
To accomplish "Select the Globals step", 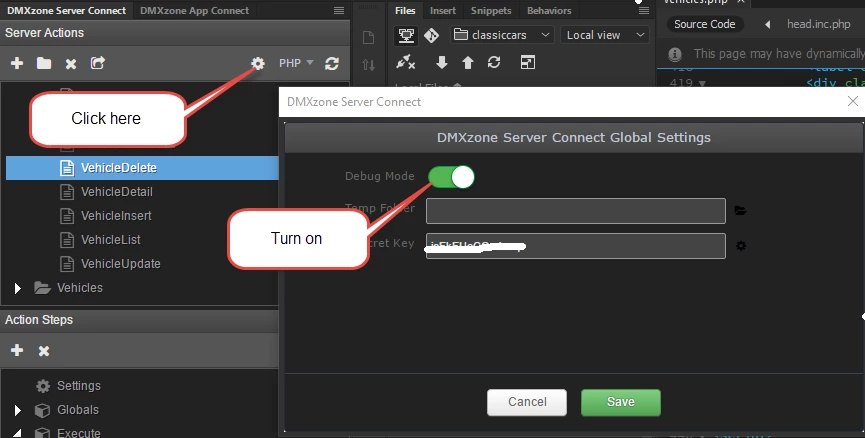I will click(x=78, y=410).
